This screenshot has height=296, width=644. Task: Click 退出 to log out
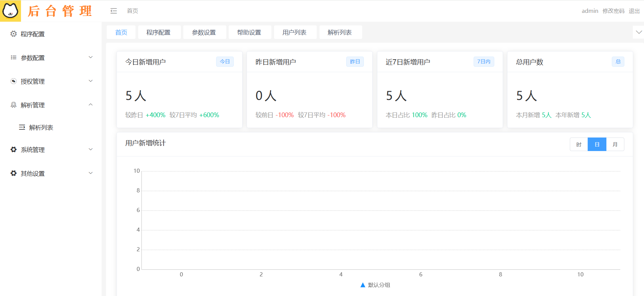coord(634,11)
